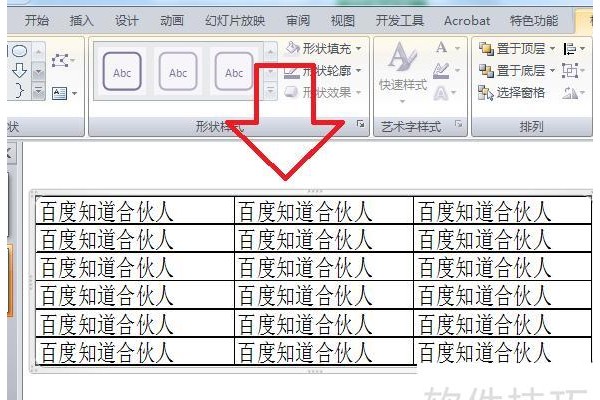Expand the 形状轮廓 dropdown arrow
Screen dimensions: 600x400
pyautogui.click(x=359, y=70)
